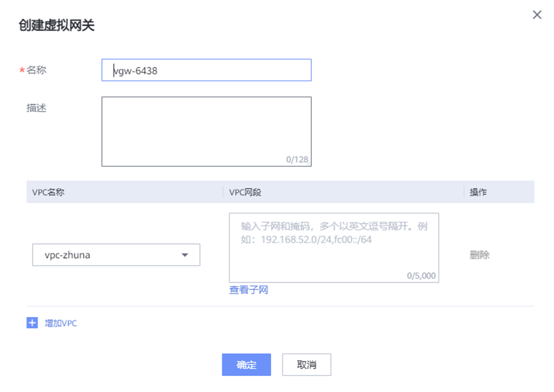Click the 确定 button
554x392 pixels.
point(247,364)
